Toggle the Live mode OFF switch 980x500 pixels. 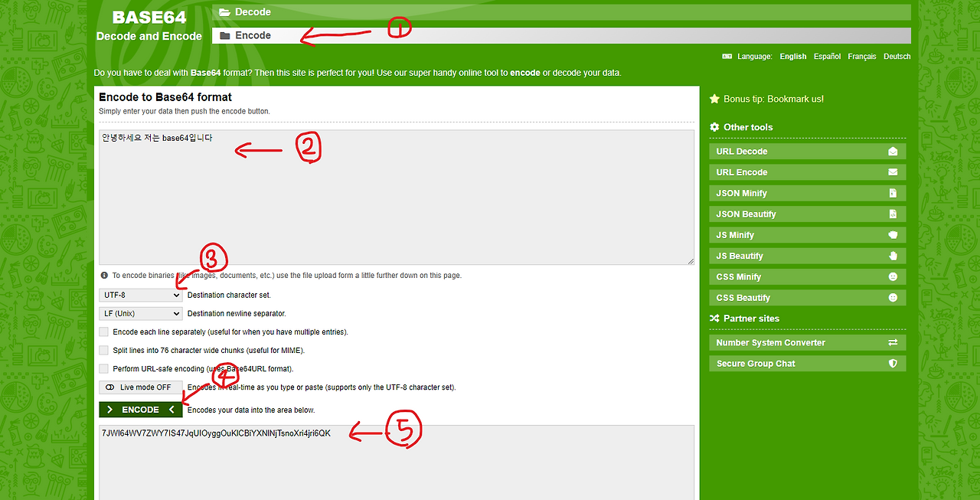click(x=141, y=387)
